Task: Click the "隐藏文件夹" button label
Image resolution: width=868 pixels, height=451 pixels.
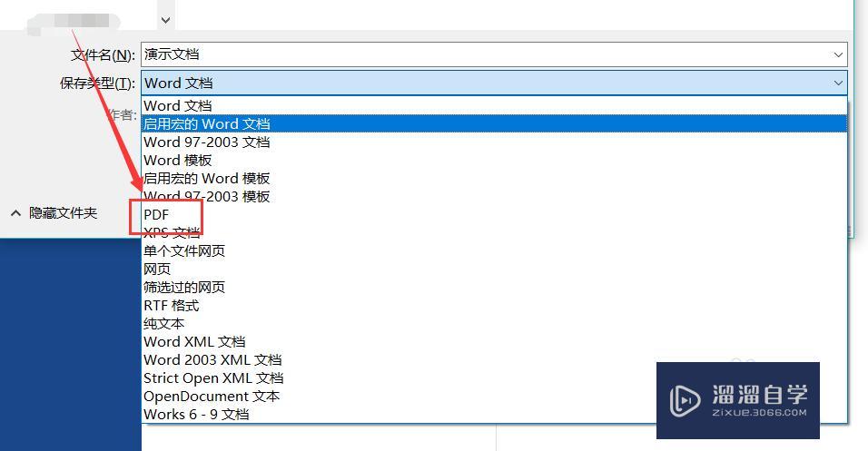Action: point(64,213)
